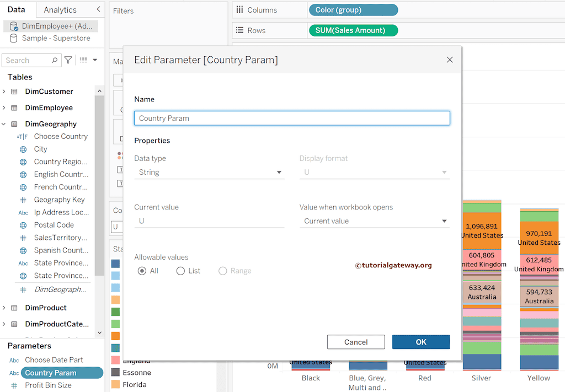This screenshot has height=392, width=565.
Task: Click the Name input field
Action: pyautogui.click(x=292, y=118)
